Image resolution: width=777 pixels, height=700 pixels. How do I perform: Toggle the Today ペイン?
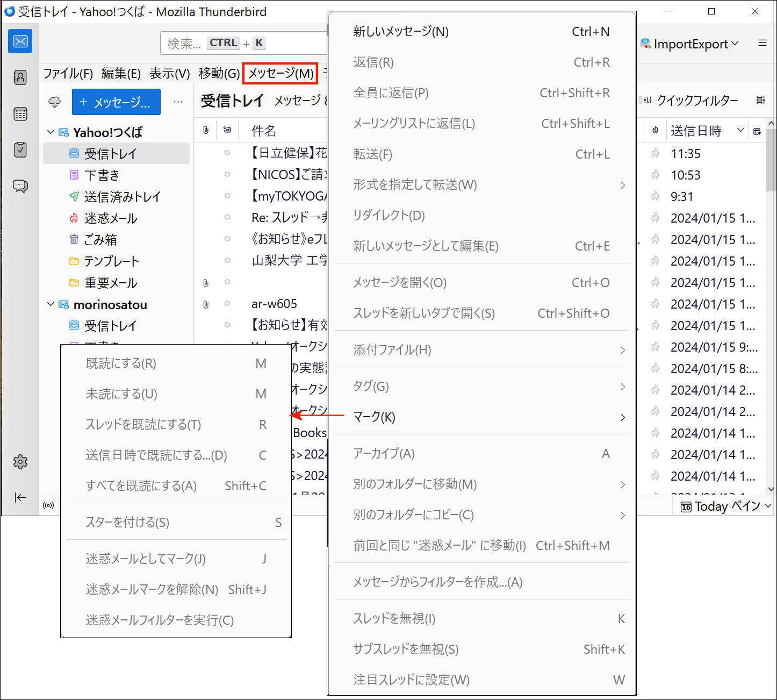coord(725,506)
